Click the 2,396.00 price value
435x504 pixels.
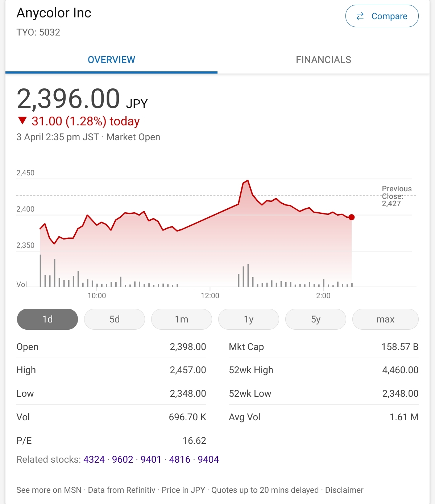(x=68, y=99)
